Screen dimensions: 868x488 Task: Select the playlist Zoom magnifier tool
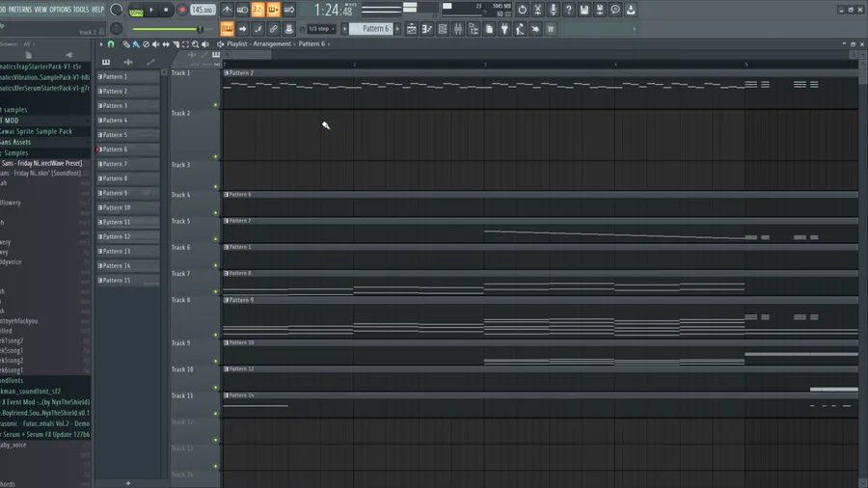pos(196,44)
